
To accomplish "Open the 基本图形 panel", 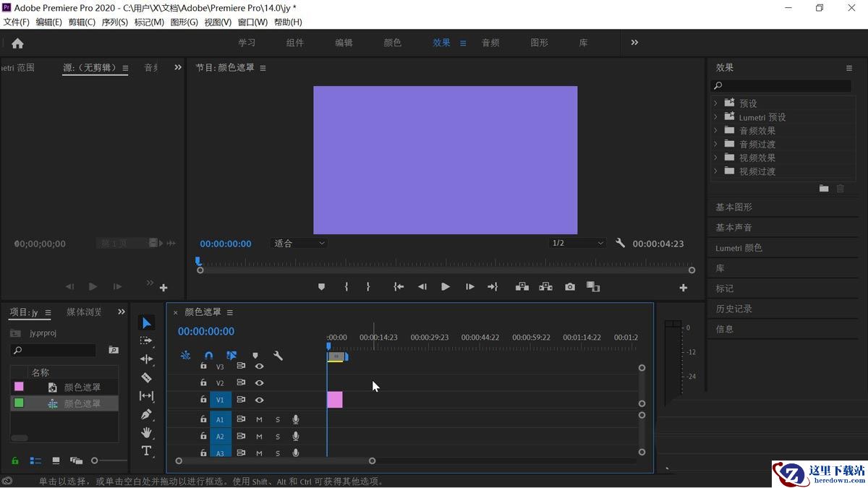I will pyautogui.click(x=734, y=207).
